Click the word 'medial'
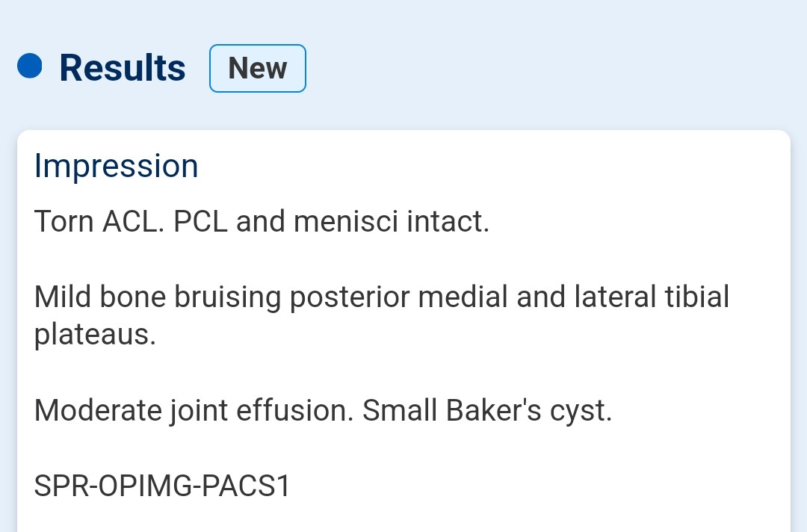The width and height of the screenshot is (807, 532). tap(463, 297)
